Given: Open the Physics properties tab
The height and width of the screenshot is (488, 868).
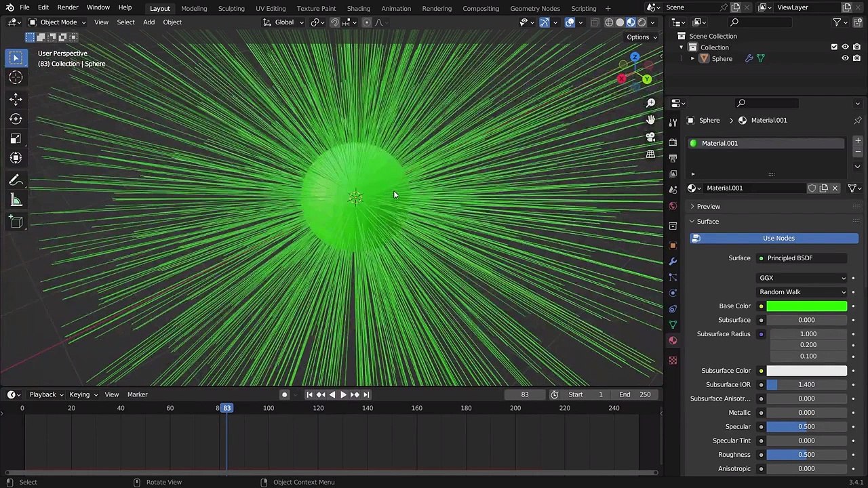Looking at the screenshot, I should pyautogui.click(x=673, y=293).
